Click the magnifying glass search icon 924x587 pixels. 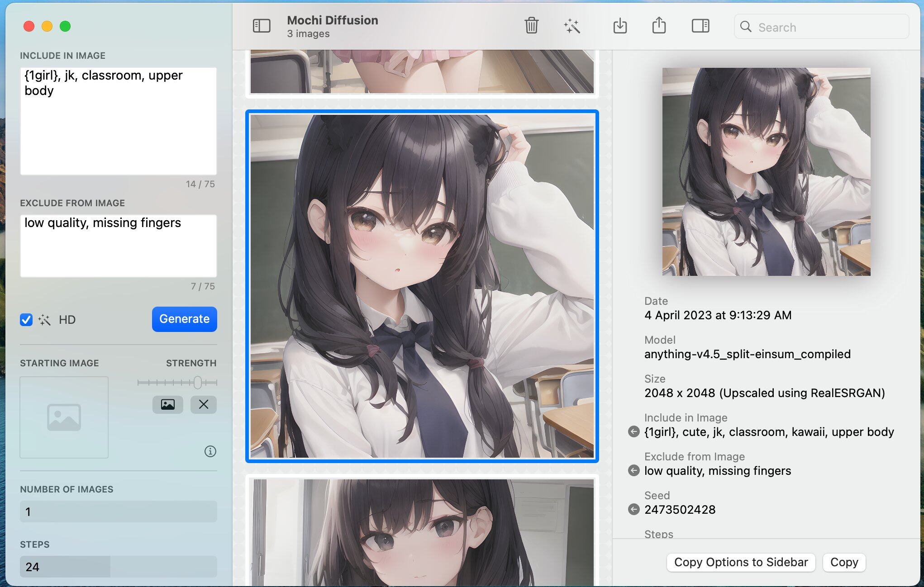(746, 27)
